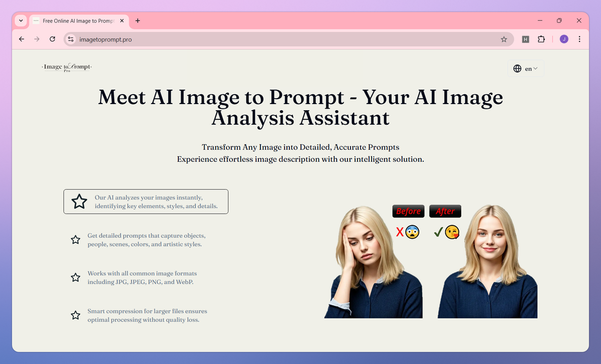
Task: Open the globe language icon in the header
Action: click(x=517, y=69)
